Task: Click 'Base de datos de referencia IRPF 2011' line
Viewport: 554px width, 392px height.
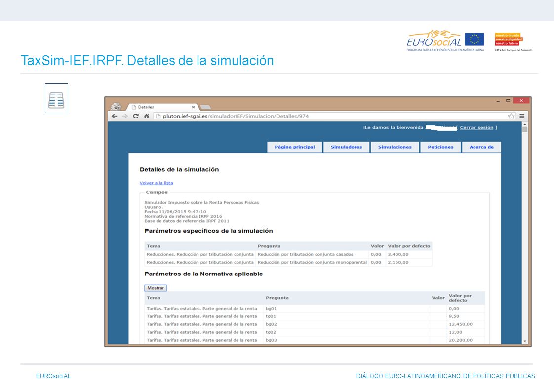Action: [x=187, y=221]
